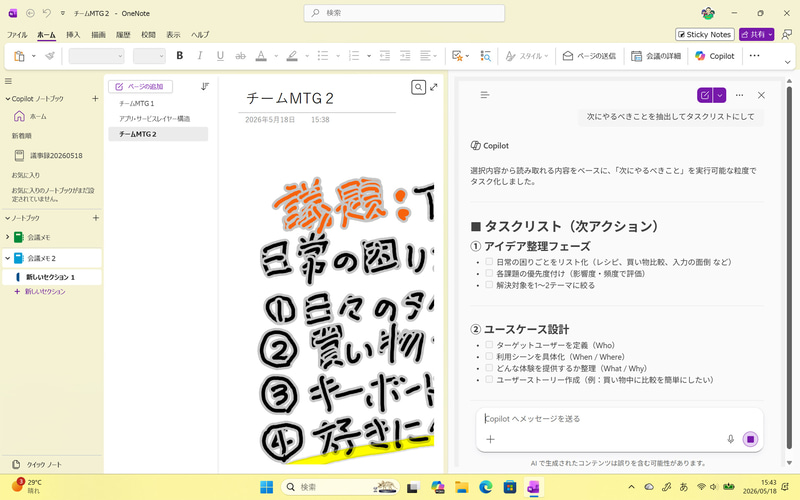Viewport: 800px width, 500px height.
Task: Open Sticky Notes
Action: tap(705, 34)
